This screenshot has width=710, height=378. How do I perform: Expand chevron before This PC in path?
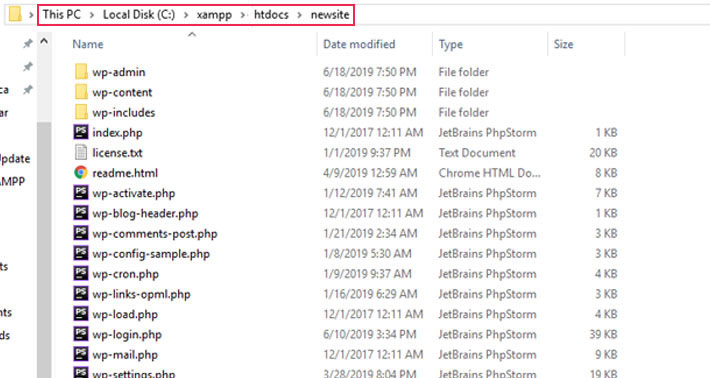coord(31,15)
